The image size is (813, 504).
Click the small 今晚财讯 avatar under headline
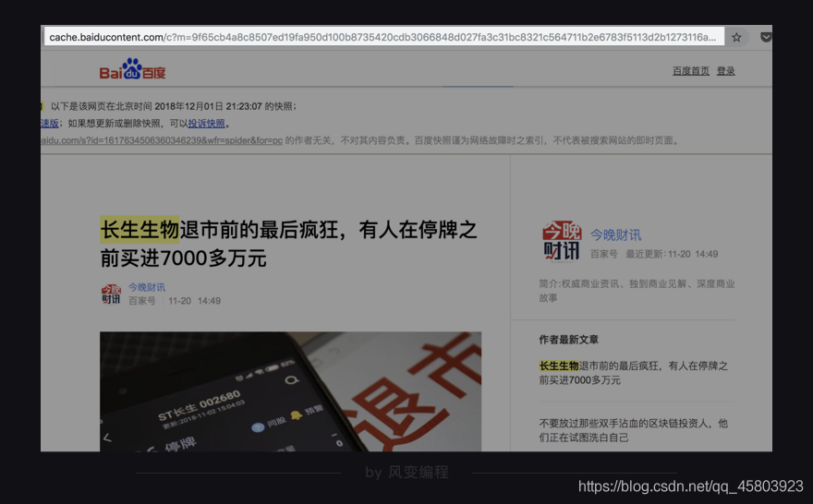click(x=111, y=294)
